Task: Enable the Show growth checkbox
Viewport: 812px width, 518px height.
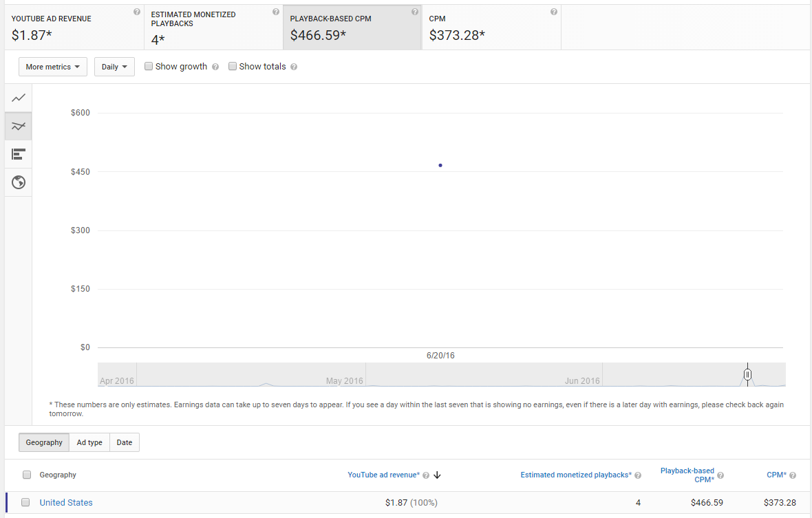Action: tap(149, 67)
